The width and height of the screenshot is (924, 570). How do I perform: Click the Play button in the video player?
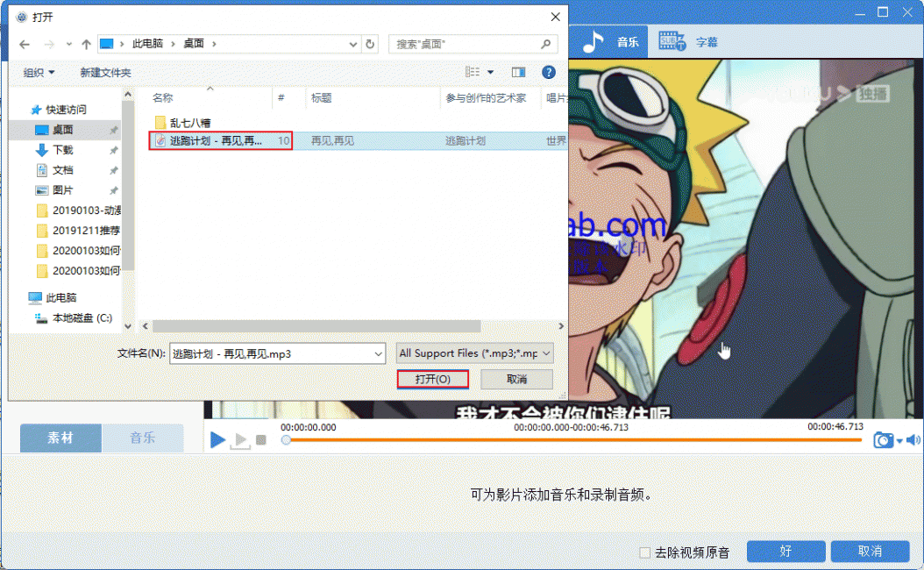tap(217, 439)
